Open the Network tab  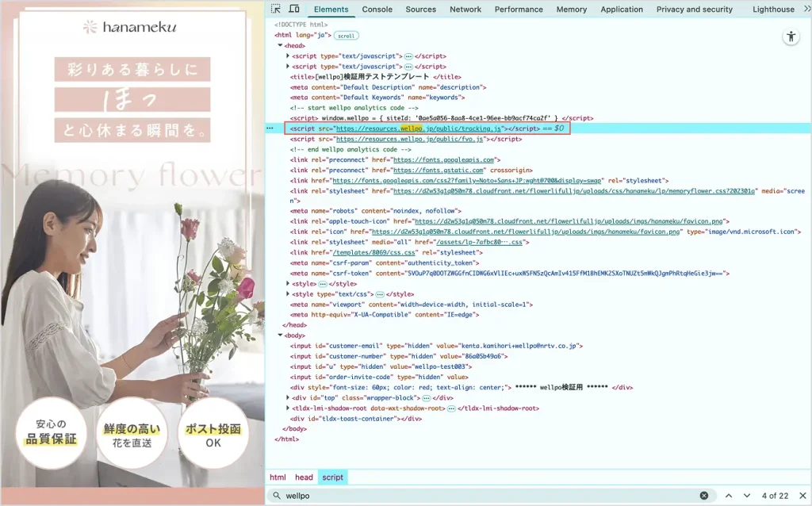pyautogui.click(x=465, y=10)
